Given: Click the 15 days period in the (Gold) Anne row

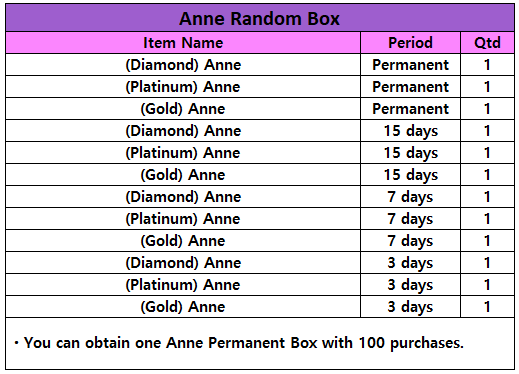Looking at the screenshot, I should [410, 175].
